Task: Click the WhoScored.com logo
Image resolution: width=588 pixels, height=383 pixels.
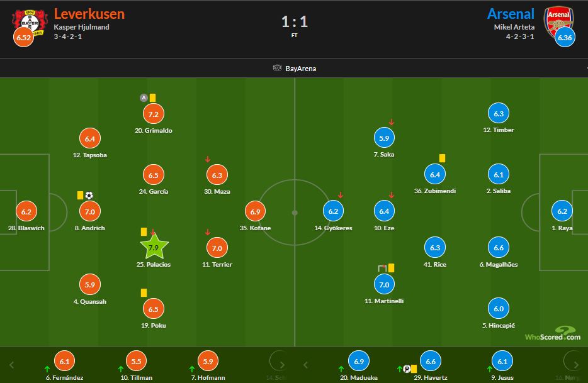Action: [553, 333]
